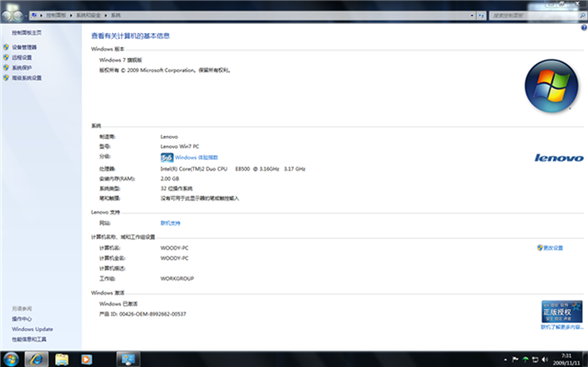Viewport: 588px width, 367px height.
Task: Launch Windows Media Player from taskbar
Action: tap(86, 359)
